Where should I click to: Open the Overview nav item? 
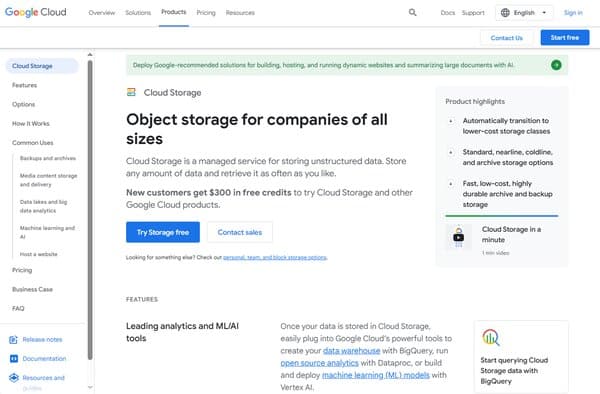pos(102,13)
